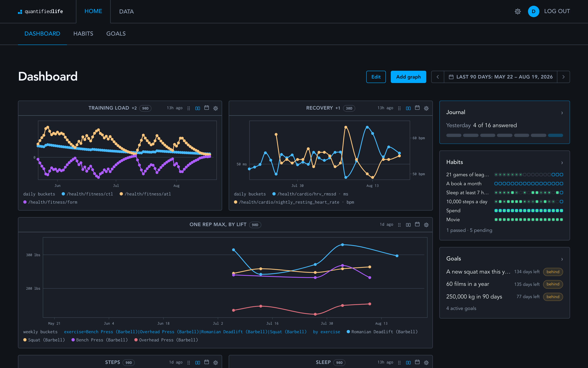Select the GOALS sub-tab
Image resolution: width=588 pixels, height=368 pixels.
click(116, 34)
